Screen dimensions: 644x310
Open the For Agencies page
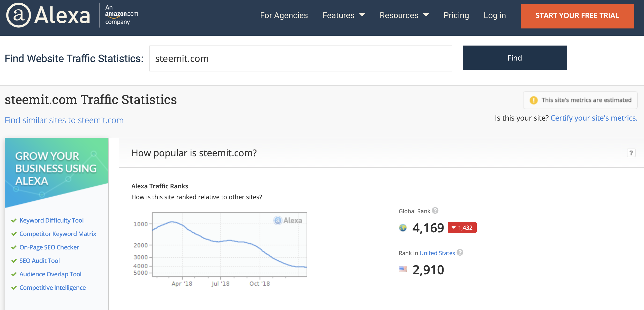[x=284, y=15]
